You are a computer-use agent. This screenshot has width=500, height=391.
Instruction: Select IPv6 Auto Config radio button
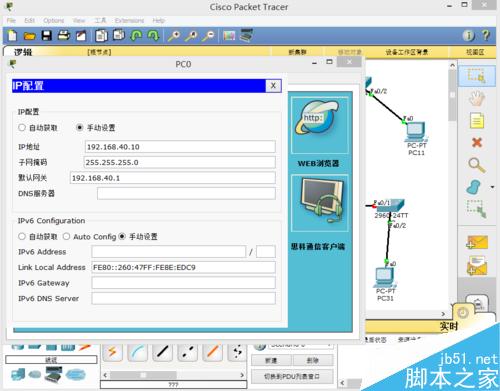coord(66,236)
